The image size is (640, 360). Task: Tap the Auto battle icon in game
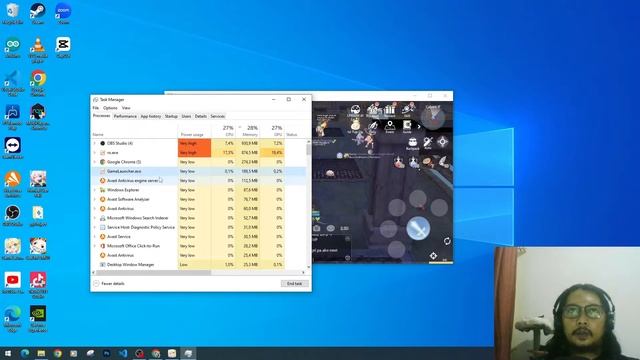pos(427,143)
